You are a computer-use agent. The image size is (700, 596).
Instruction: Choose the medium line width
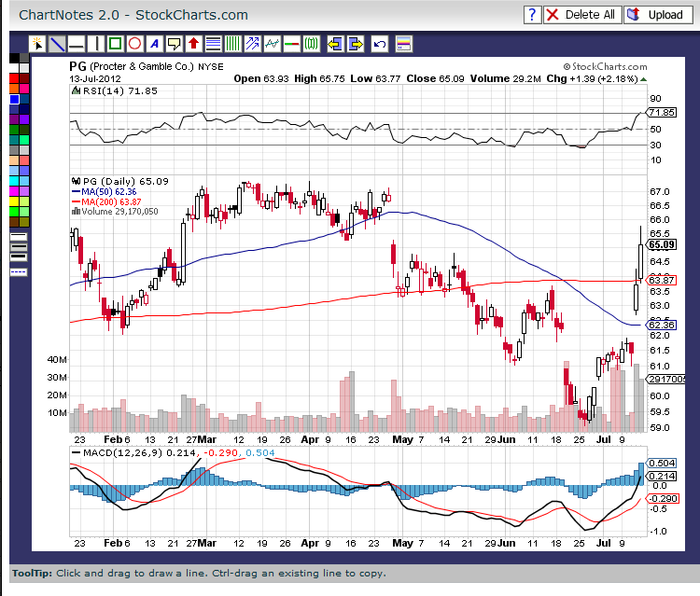19,247
